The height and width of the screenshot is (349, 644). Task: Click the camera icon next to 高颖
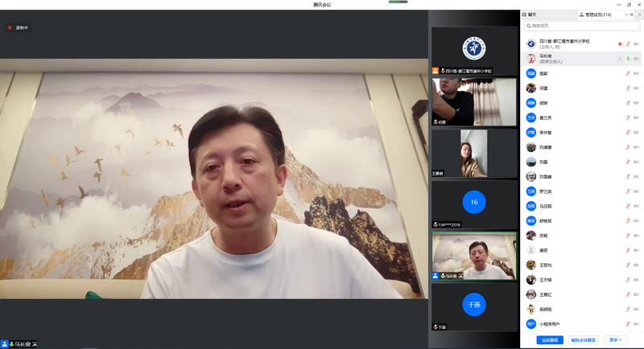click(x=636, y=73)
